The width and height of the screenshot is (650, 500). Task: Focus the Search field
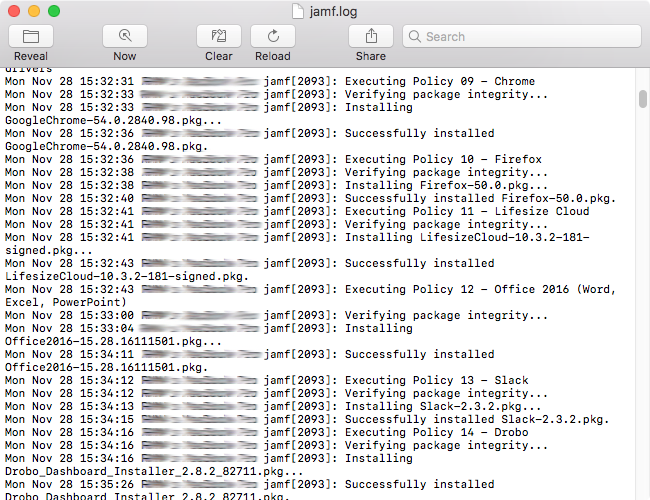(522, 36)
